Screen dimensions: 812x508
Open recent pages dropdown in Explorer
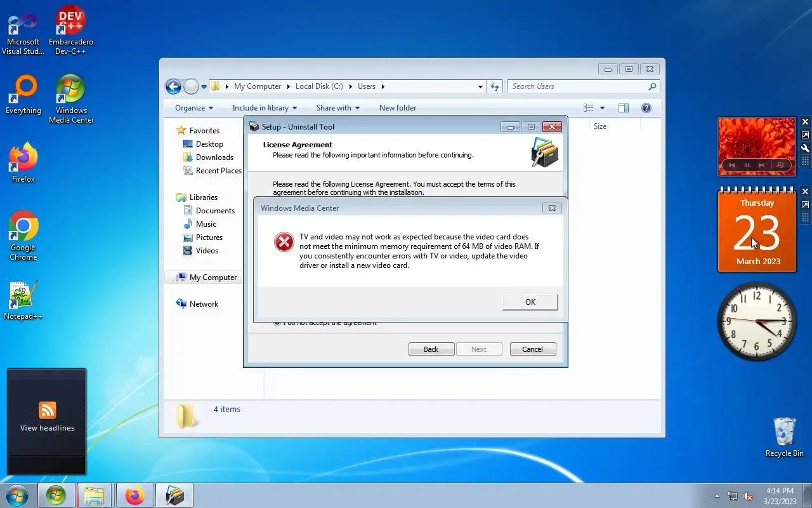(204, 86)
